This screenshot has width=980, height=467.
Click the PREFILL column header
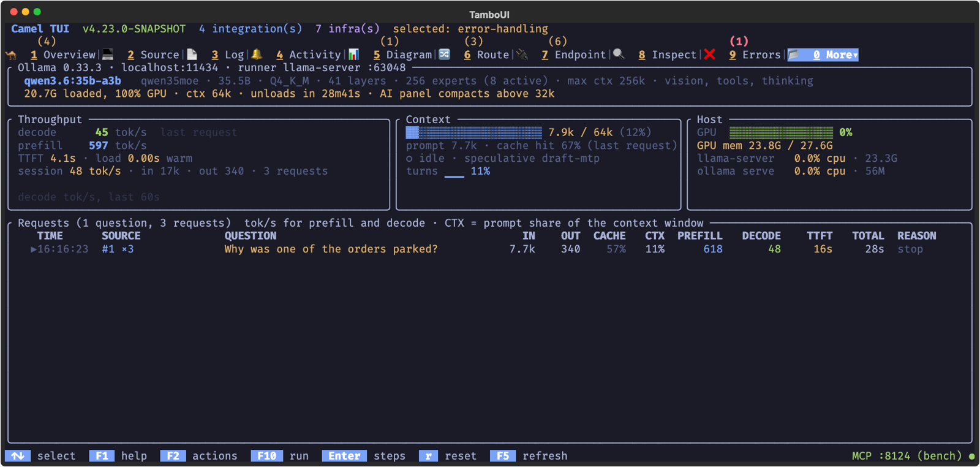click(x=700, y=236)
